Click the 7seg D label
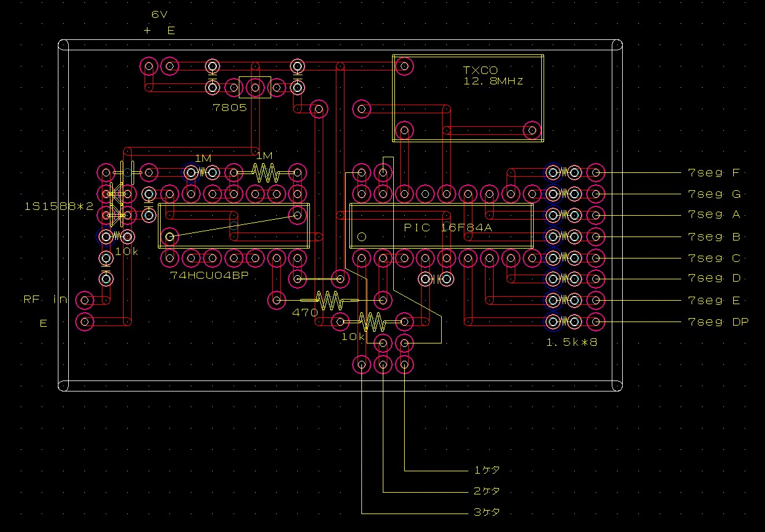This screenshot has width=765, height=532. [714, 279]
